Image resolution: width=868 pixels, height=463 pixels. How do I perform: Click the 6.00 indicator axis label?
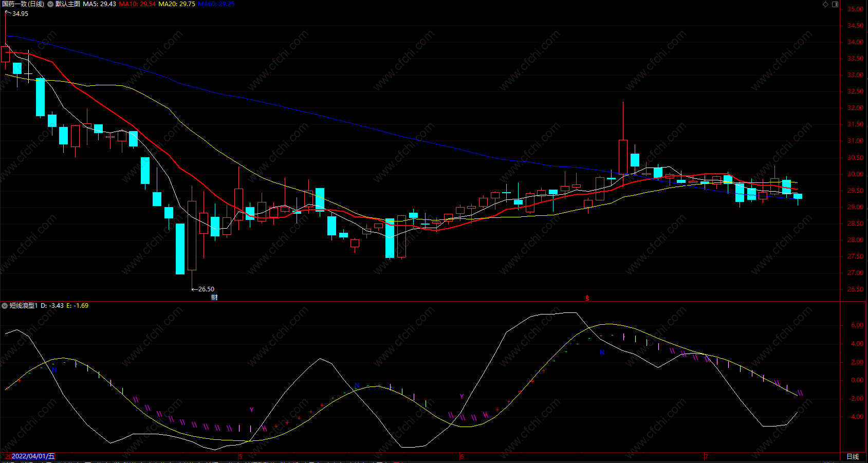coord(857,325)
